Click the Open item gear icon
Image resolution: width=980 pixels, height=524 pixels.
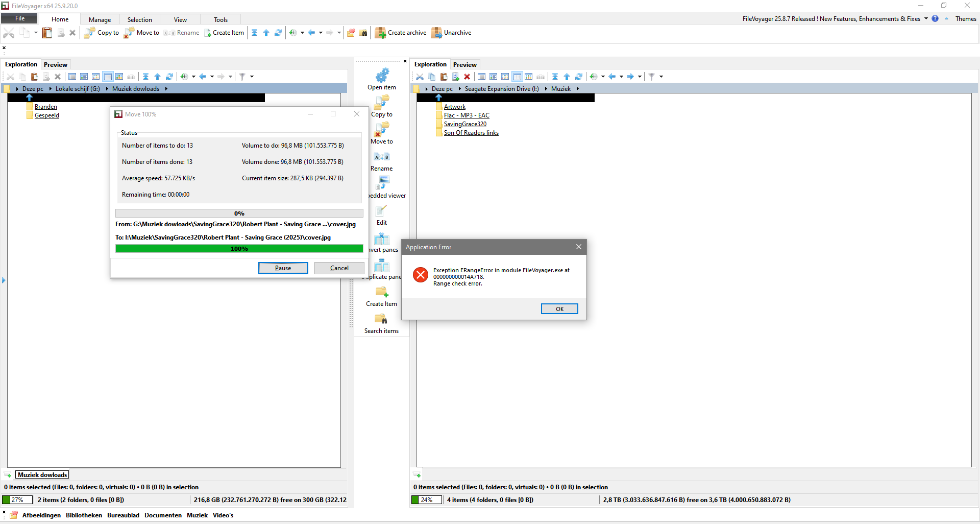[x=382, y=76]
